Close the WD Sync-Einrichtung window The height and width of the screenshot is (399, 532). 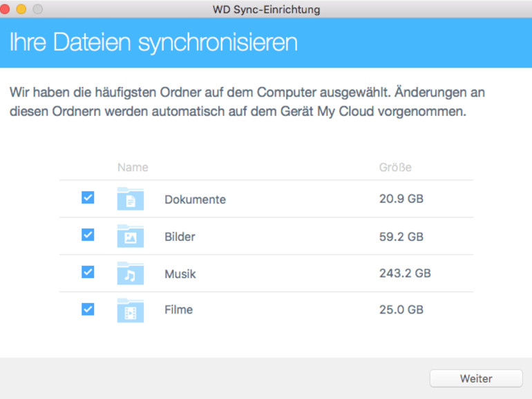click(4, 9)
